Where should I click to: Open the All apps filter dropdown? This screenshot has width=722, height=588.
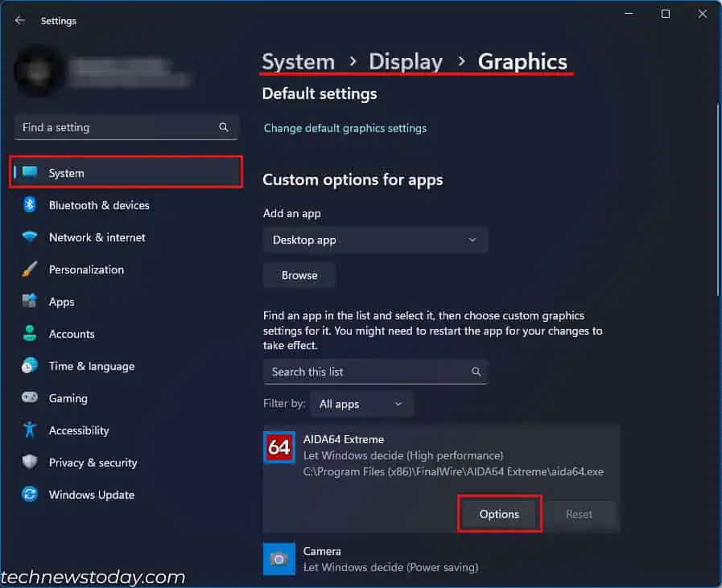(361, 404)
